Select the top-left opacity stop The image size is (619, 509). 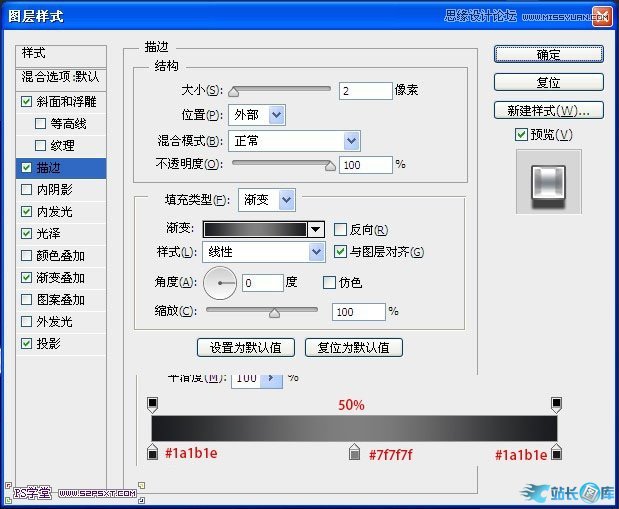point(153,403)
